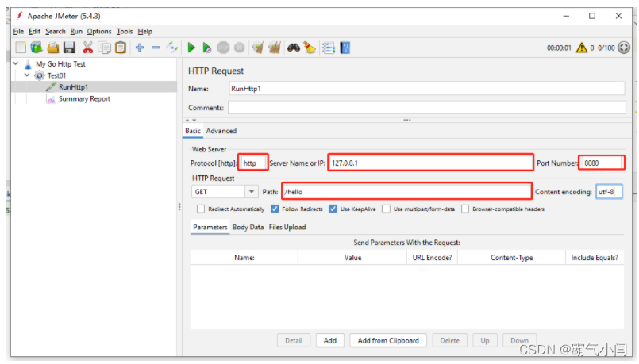Click the Clear results broom icon
639x364 pixels.
click(257, 48)
